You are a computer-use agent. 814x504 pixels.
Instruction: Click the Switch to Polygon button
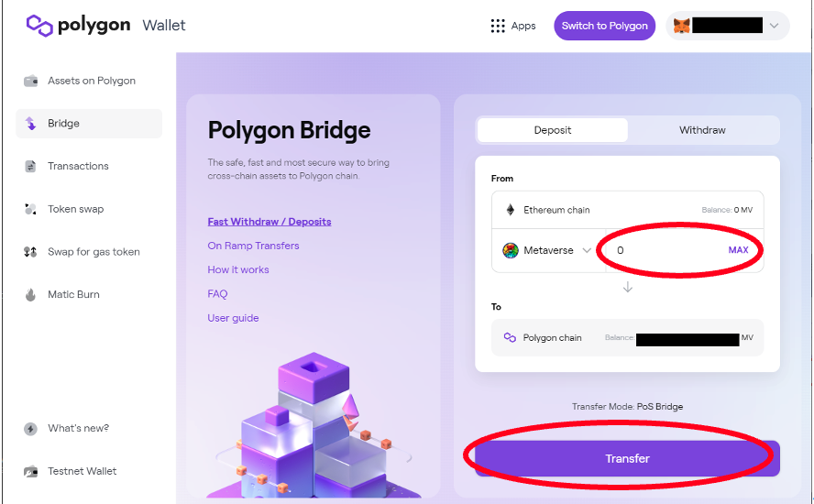[604, 26]
